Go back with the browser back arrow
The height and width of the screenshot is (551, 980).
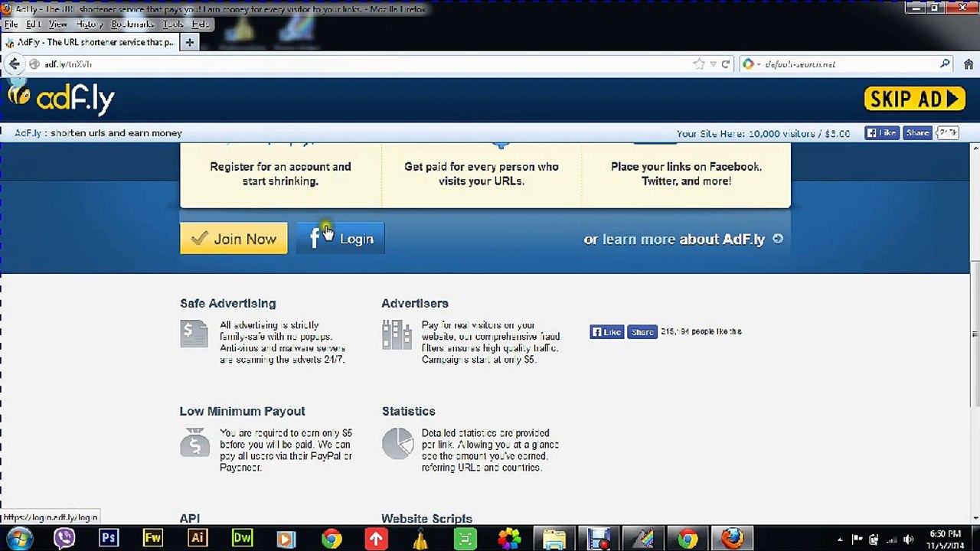[15, 64]
